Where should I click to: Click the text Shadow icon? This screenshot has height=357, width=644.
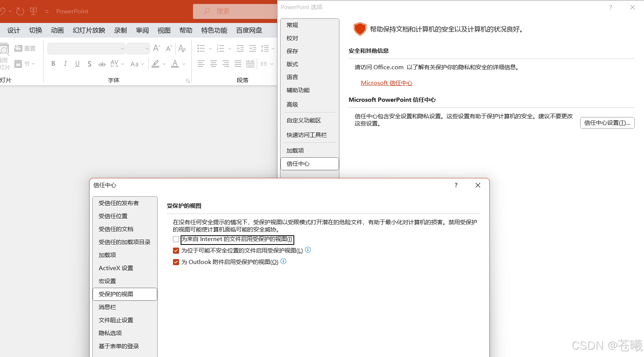(x=90, y=64)
